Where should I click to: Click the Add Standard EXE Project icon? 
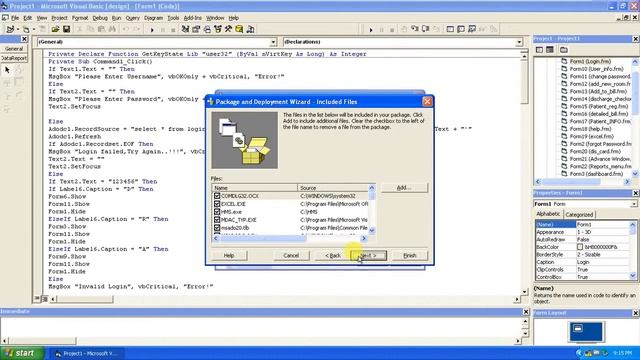pyautogui.click(x=10, y=29)
